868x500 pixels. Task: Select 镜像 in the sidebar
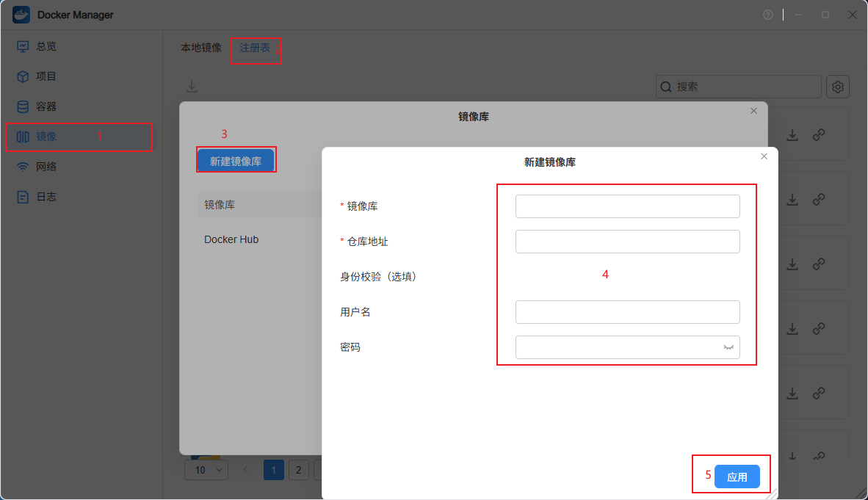(x=79, y=137)
